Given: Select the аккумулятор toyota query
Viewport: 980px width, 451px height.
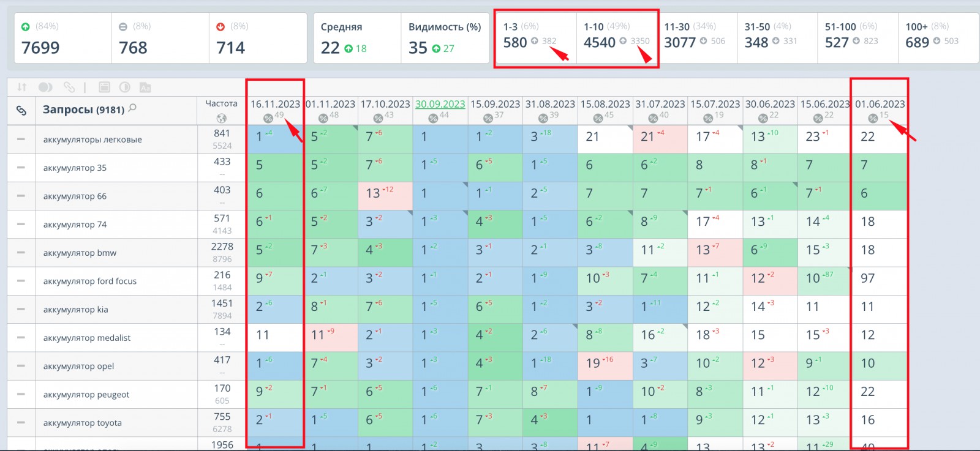Looking at the screenshot, I should (x=83, y=423).
